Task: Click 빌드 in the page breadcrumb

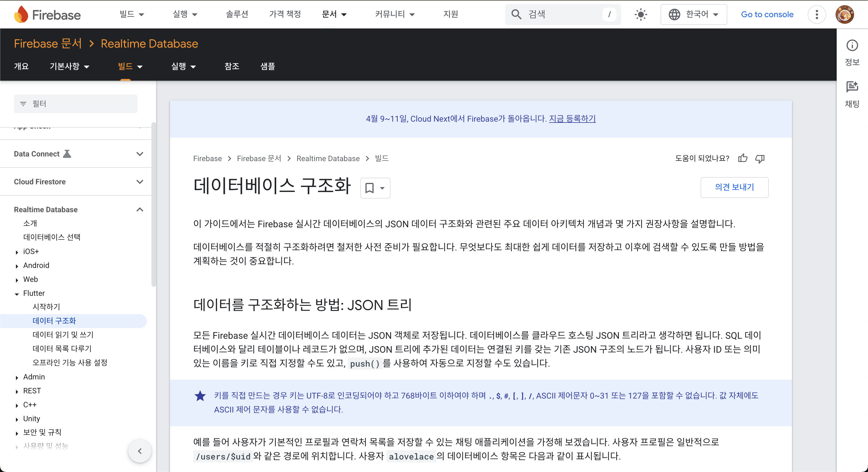Action: pyautogui.click(x=381, y=158)
